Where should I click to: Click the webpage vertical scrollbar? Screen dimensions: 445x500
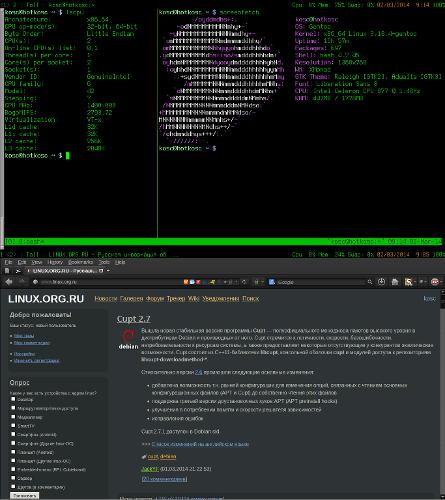(442, 393)
